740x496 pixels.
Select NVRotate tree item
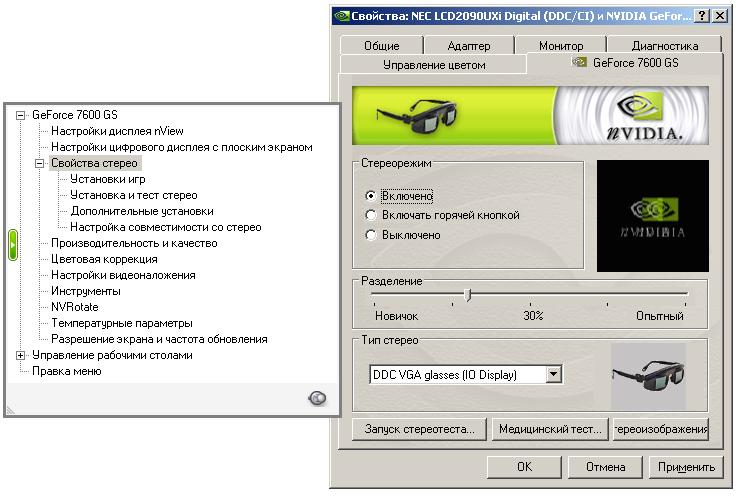(75, 307)
